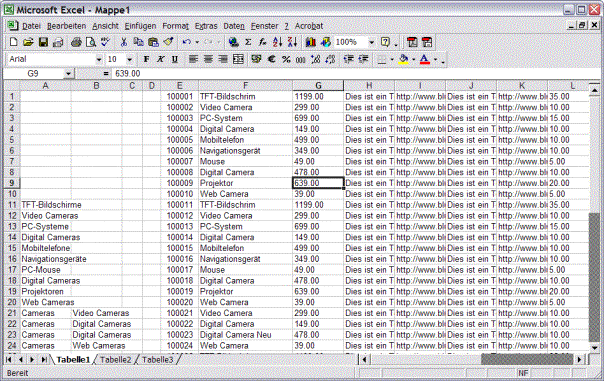This screenshot has width=604, height=381.
Task: Click the merge and center icon
Action: [238, 59]
